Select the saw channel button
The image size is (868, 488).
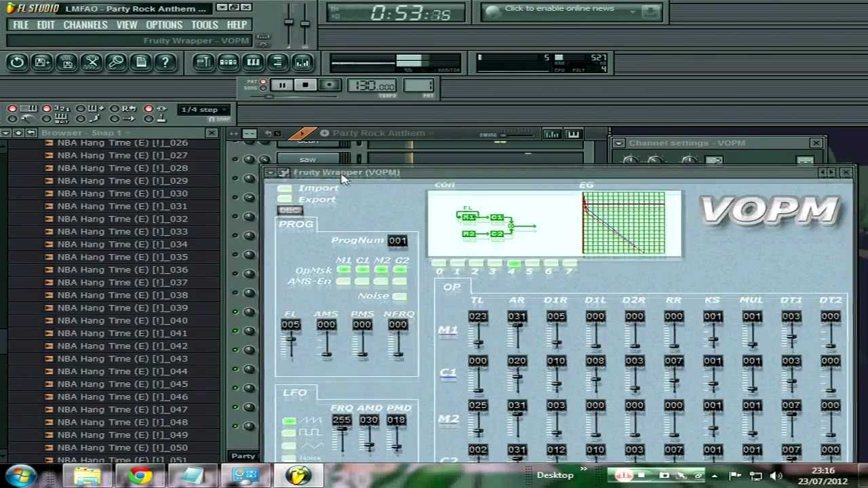coord(307,160)
